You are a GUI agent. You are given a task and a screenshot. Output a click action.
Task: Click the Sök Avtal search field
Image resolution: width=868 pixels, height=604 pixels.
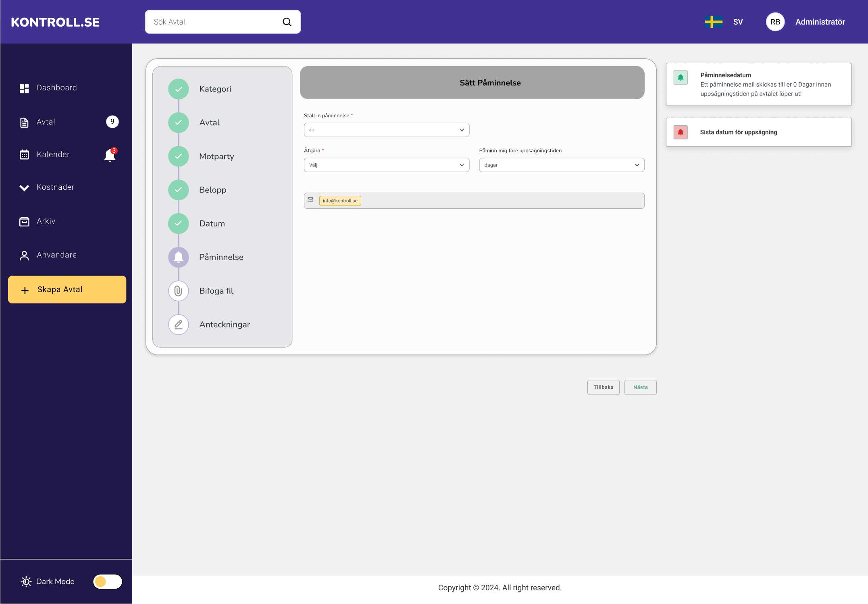tap(214, 22)
